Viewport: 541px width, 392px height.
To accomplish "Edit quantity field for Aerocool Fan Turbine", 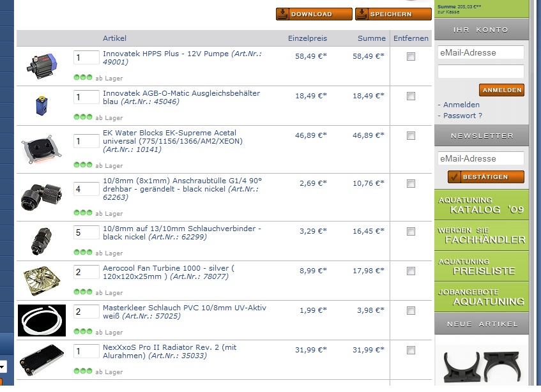I will [86, 272].
